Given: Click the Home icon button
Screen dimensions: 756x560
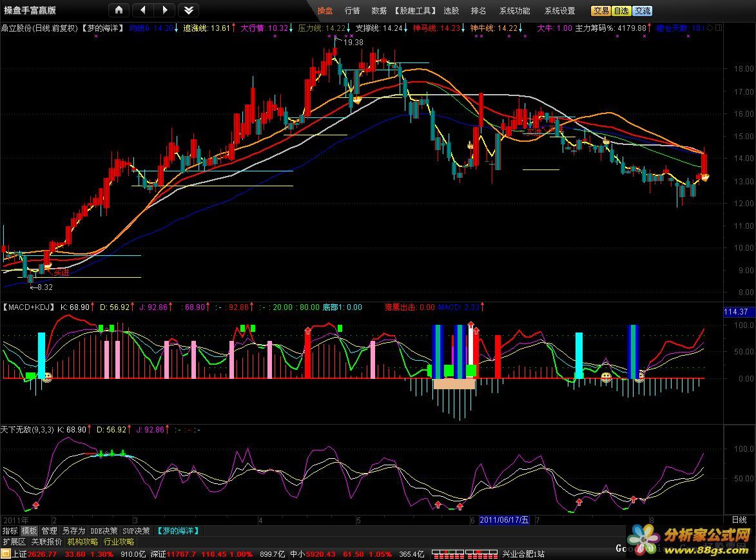Looking at the screenshot, I should [x=119, y=10].
